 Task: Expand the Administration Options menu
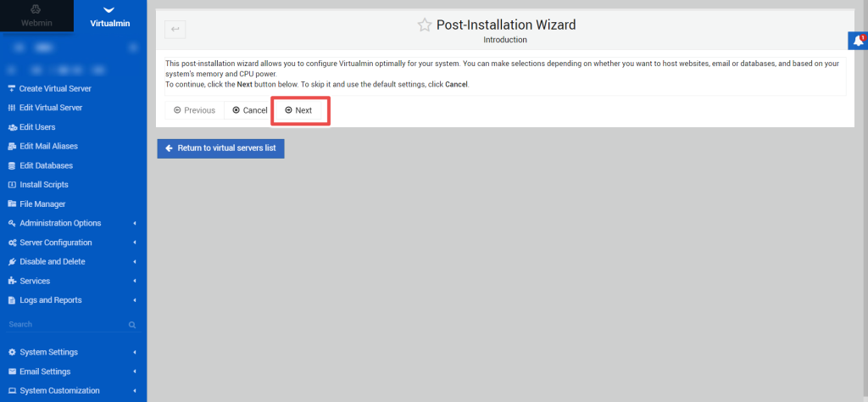pyautogui.click(x=71, y=223)
